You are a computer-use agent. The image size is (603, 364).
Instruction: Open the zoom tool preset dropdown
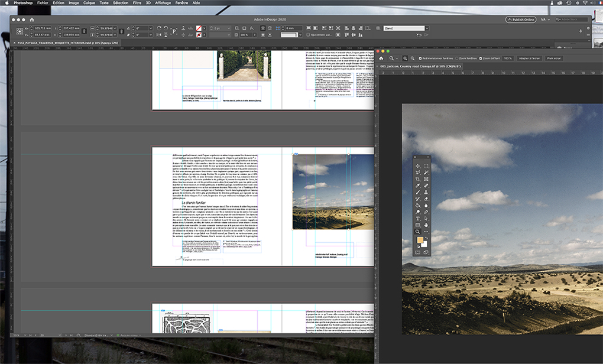(x=396, y=58)
